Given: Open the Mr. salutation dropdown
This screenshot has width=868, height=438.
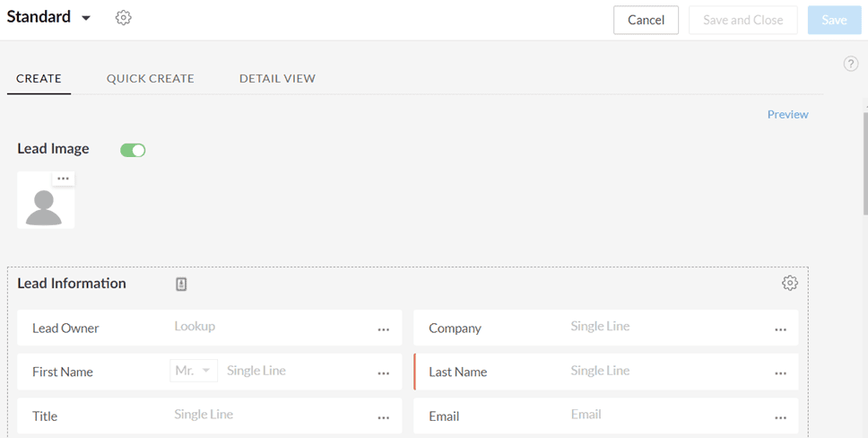Looking at the screenshot, I should coord(193,371).
